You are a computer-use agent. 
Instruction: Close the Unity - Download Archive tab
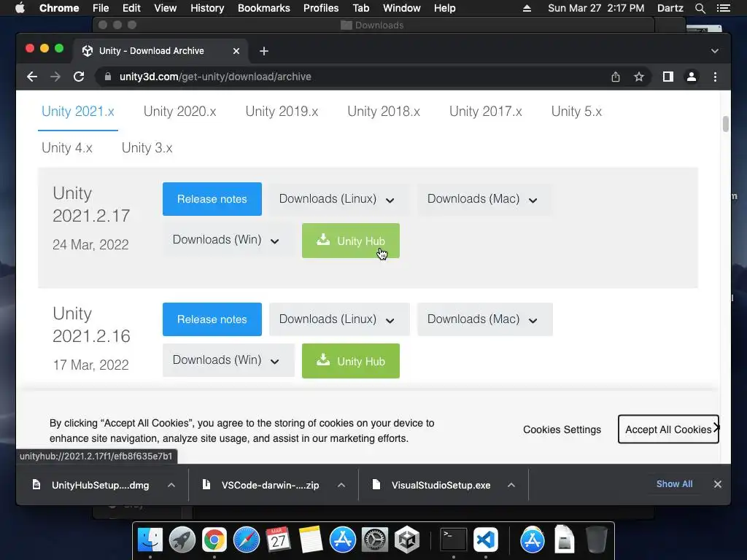point(236,51)
